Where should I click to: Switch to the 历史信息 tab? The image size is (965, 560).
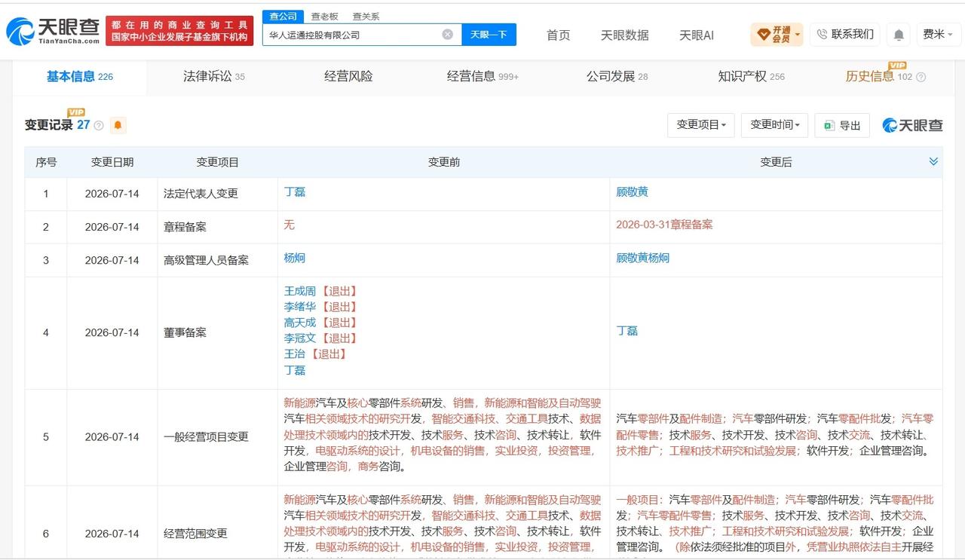879,76
